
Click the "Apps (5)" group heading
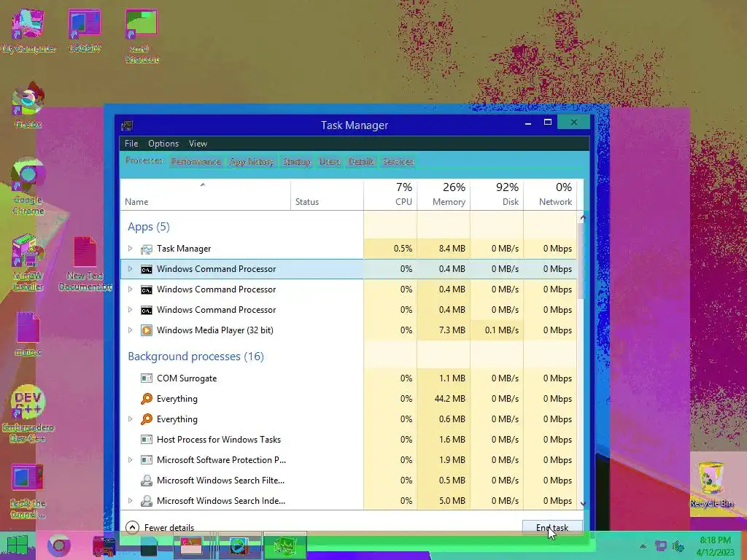[149, 227]
